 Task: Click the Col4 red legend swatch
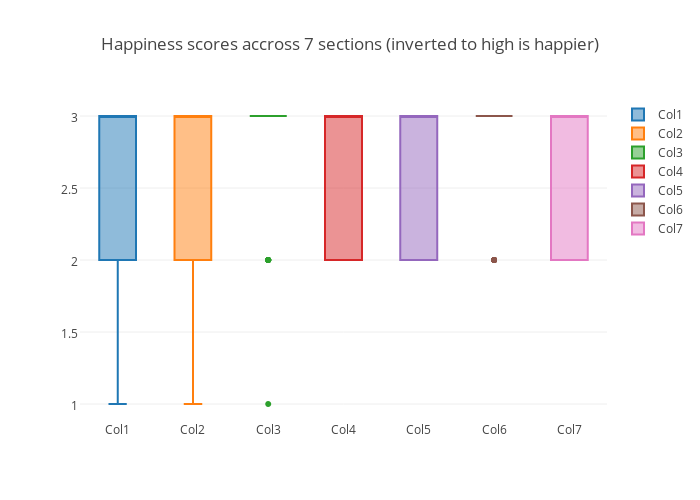click(x=638, y=171)
